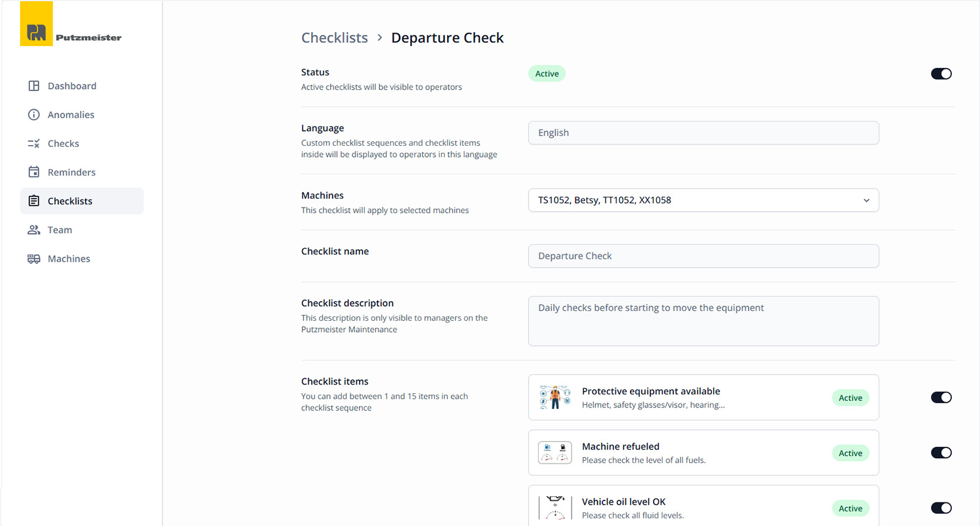
Task: Open the Anomalies menu item
Action: click(x=71, y=115)
